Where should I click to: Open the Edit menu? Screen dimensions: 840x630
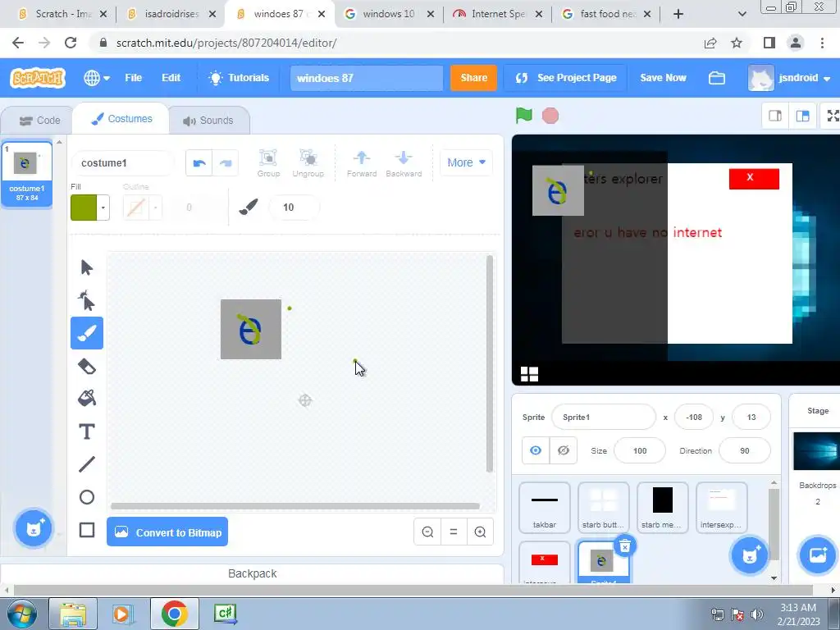pyautogui.click(x=171, y=78)
